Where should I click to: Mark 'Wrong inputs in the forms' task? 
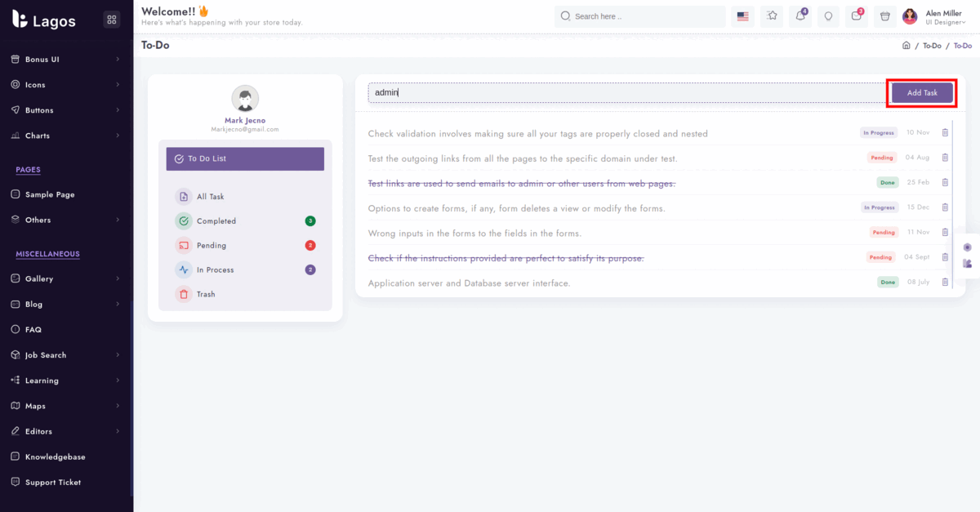(474, 233)
